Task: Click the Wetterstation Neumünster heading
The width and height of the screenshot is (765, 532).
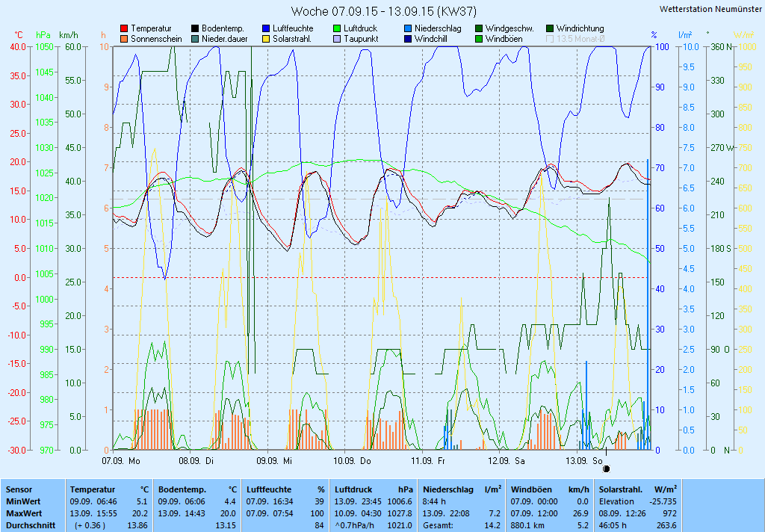Action: pos(710,9)
